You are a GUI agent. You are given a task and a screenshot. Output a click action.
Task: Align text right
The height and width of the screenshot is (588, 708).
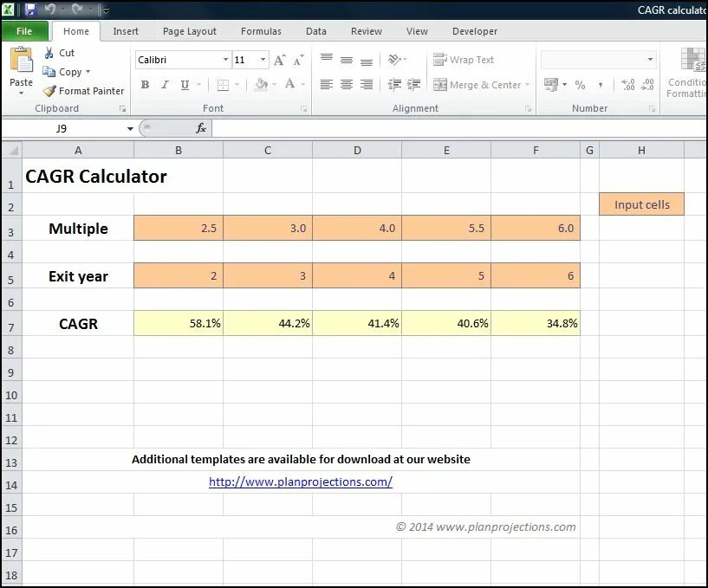pyautogui.click(x=367, y=84)
